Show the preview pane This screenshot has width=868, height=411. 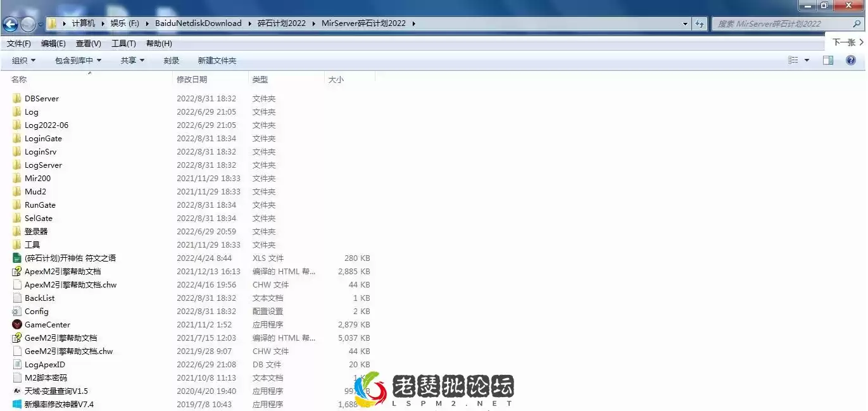(x=827, y=60)
